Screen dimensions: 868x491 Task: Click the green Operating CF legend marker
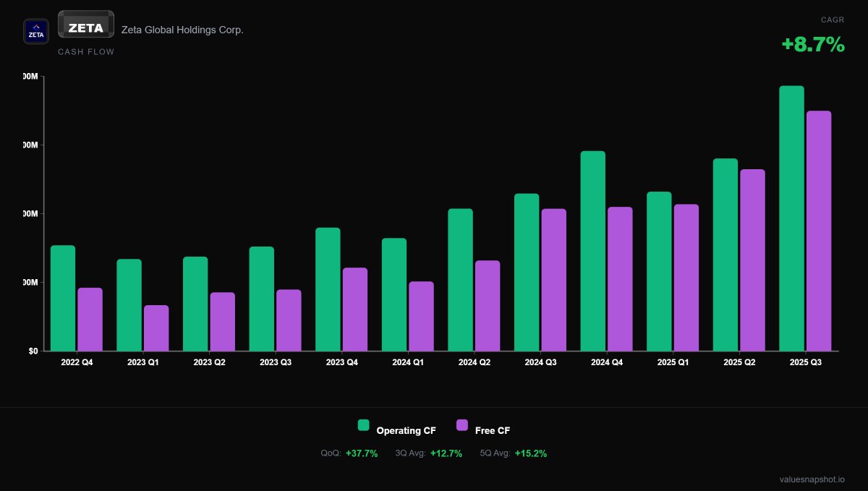click(x=362, y=425)
